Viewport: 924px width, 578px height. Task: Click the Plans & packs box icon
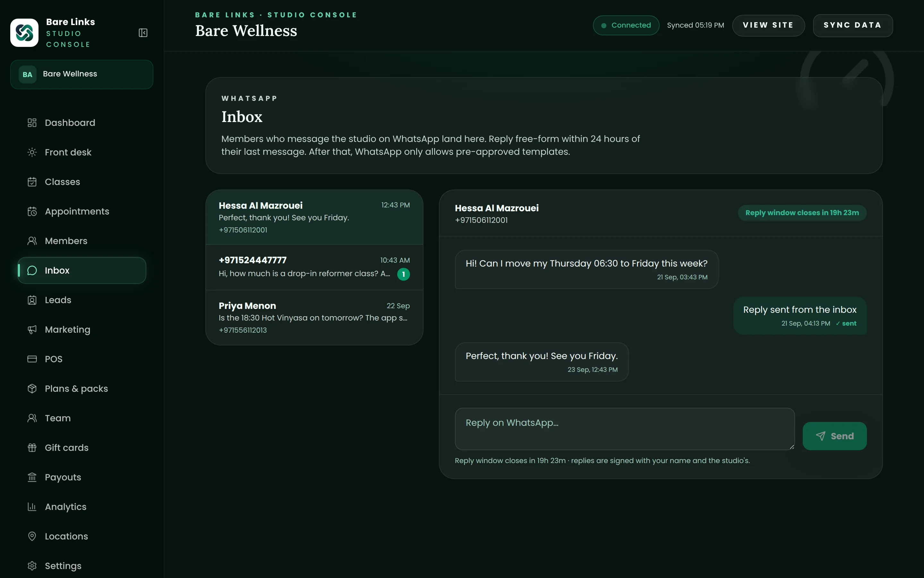point(32,389)
